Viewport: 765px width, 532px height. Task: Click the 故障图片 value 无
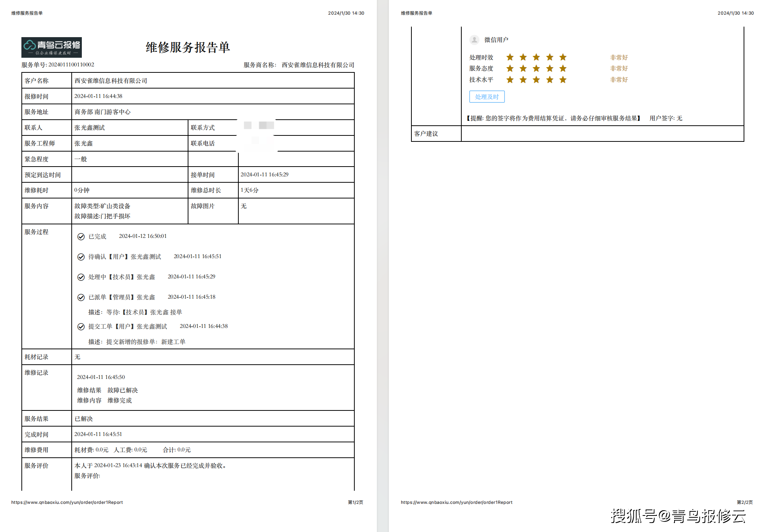(x=244, y=206)
